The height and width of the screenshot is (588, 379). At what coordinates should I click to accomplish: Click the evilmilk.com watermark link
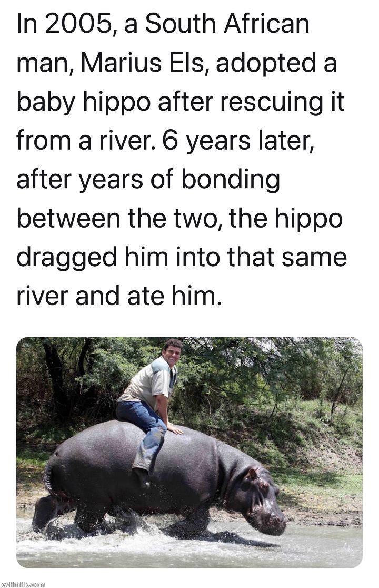coord(23,584)
